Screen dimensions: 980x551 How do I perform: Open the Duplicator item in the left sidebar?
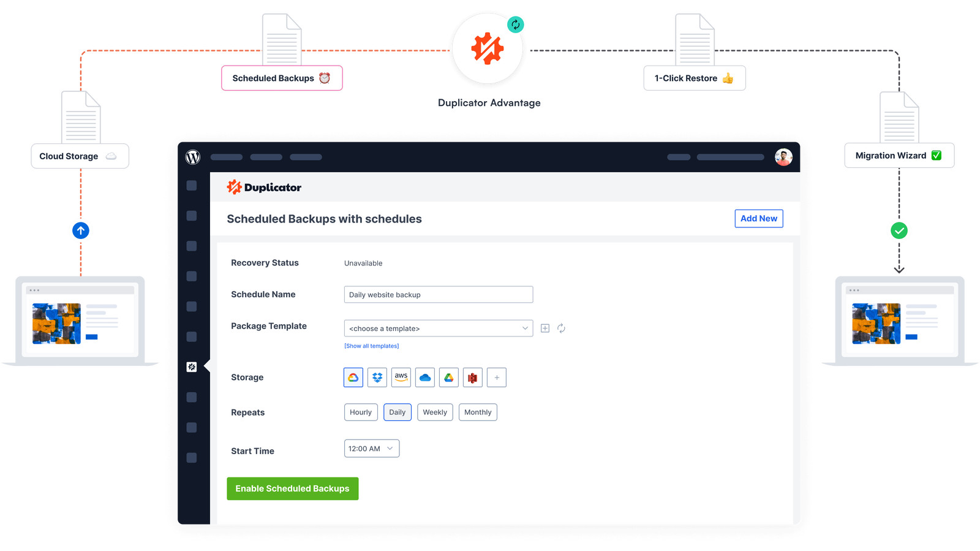(192, 367)
